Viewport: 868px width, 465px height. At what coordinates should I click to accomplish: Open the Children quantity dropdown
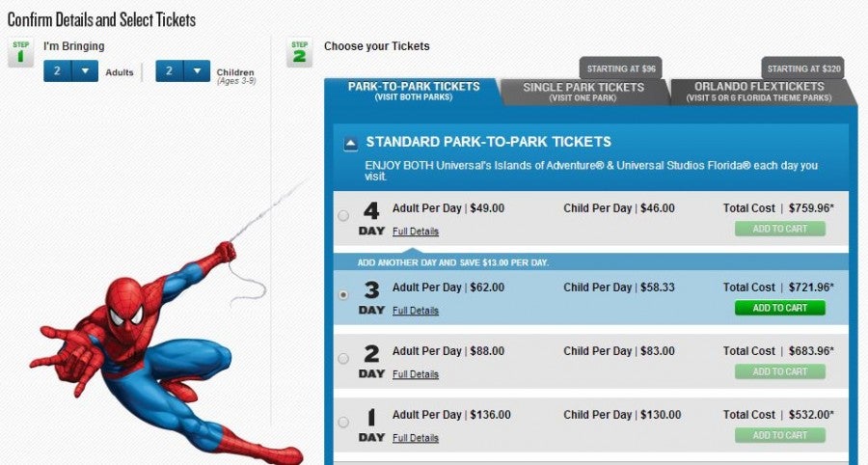tap(197, 71)
